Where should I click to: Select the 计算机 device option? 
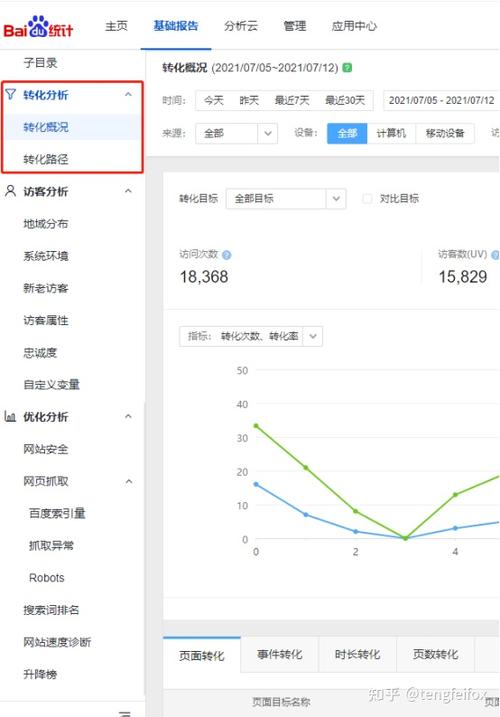(x=391, y=133)
